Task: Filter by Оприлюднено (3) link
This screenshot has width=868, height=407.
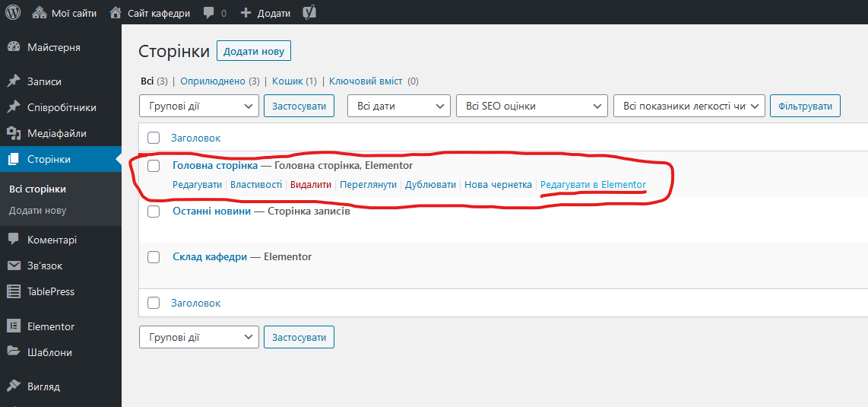Action: click(220, 81)
